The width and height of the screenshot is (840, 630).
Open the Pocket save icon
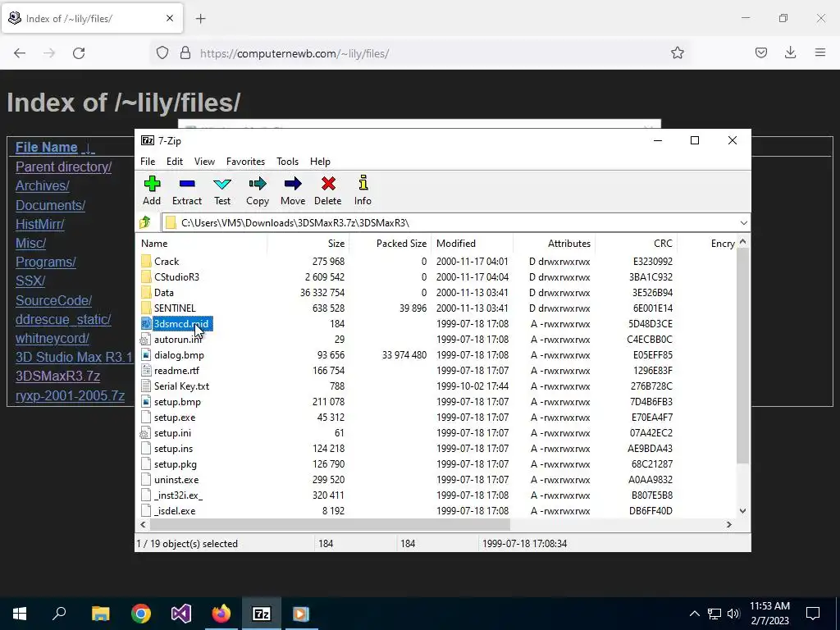click(x=760, y=52)
